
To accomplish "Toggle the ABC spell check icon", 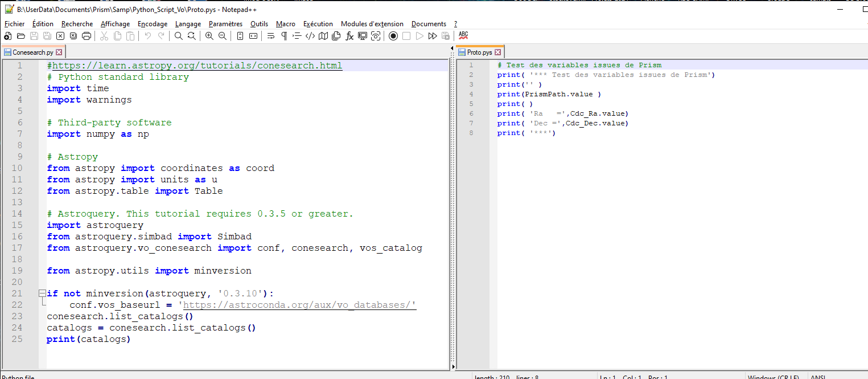I will (x=463, y=35).
